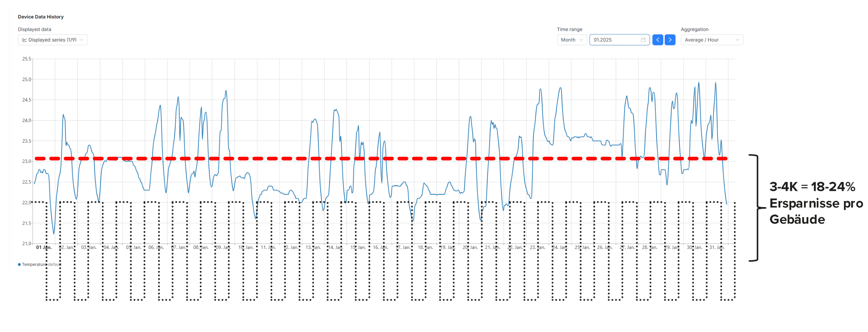Click the Aggregation field label
The height and width of the screenshot is (332, 868).
[x=694, y=30]
